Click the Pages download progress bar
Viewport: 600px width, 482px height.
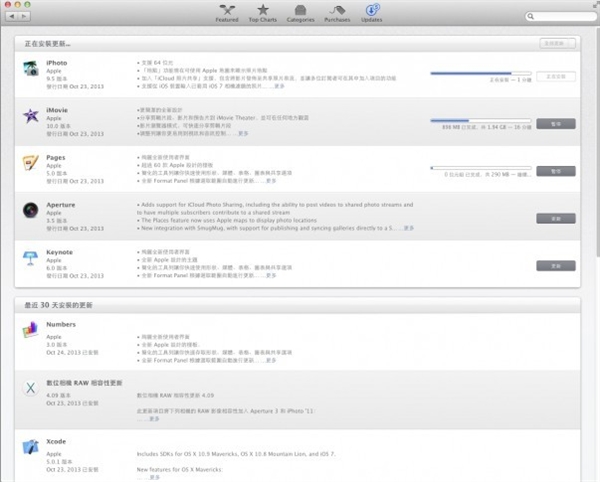pyautogui.click(x=481, y=168)
